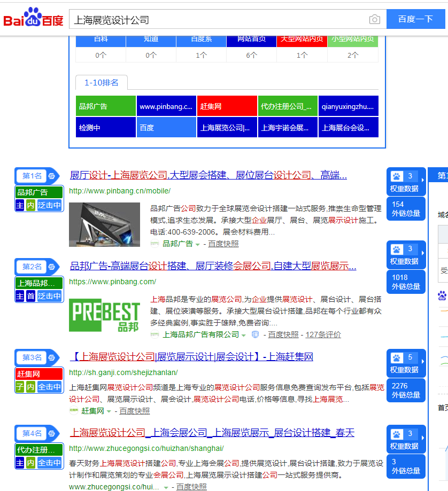This screenshot has width=448, height=491.
Task: Click the 上海展台会设... ranking tile
Action: pos(349,128)
